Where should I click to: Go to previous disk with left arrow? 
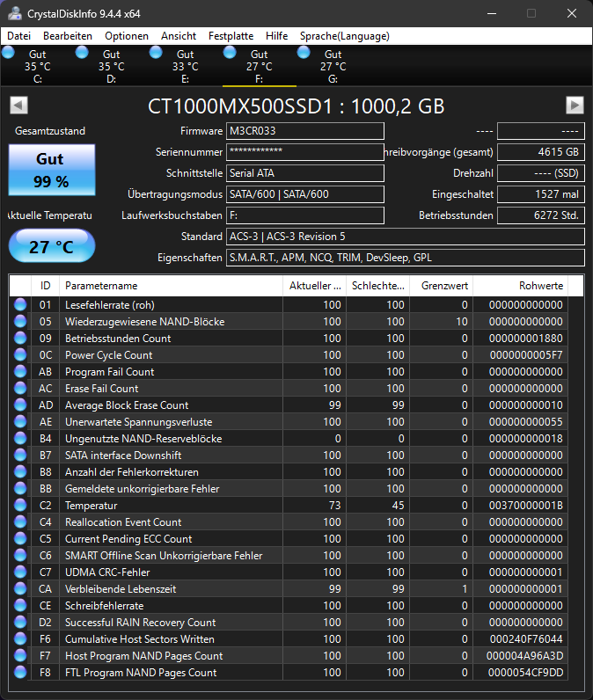18,106
